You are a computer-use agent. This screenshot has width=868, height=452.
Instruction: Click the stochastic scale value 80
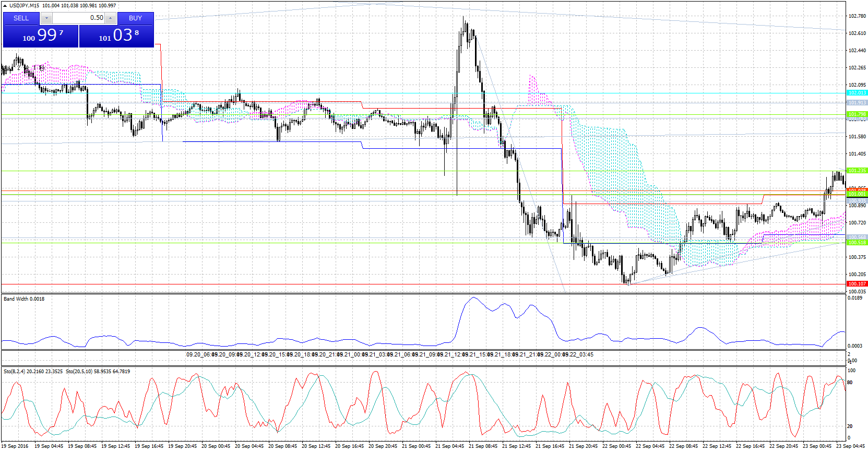[850, 383]
